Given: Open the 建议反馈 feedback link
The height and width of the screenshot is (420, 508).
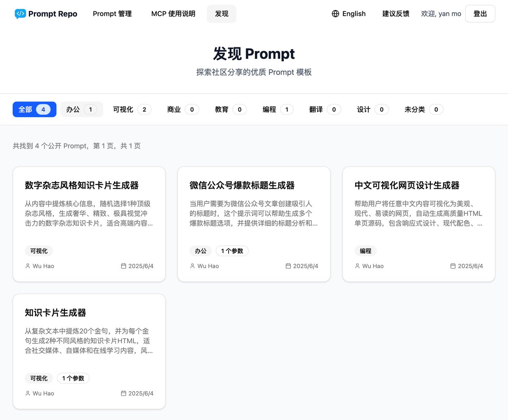Looking at the screenshot, I should pyautogui.click(x=395, y=14).
